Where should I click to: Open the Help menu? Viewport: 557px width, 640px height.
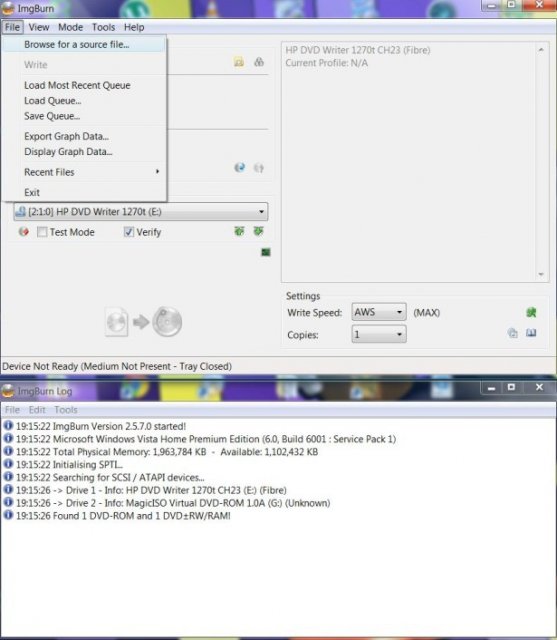click(x=134, y=27)
